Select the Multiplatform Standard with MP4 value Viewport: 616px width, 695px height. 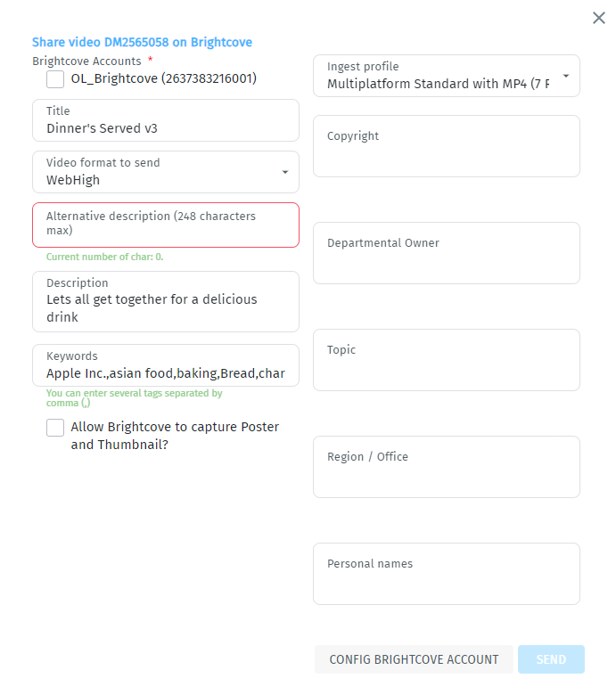437,85
